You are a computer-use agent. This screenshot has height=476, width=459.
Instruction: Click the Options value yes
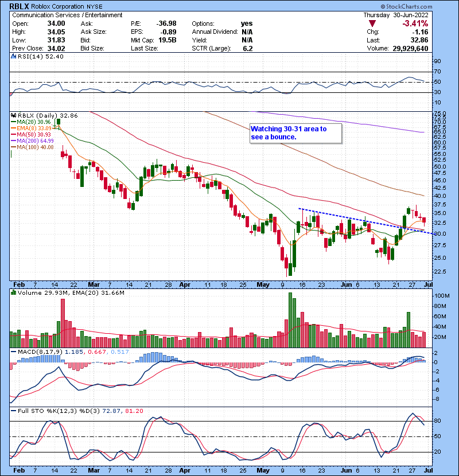point(247,24)
